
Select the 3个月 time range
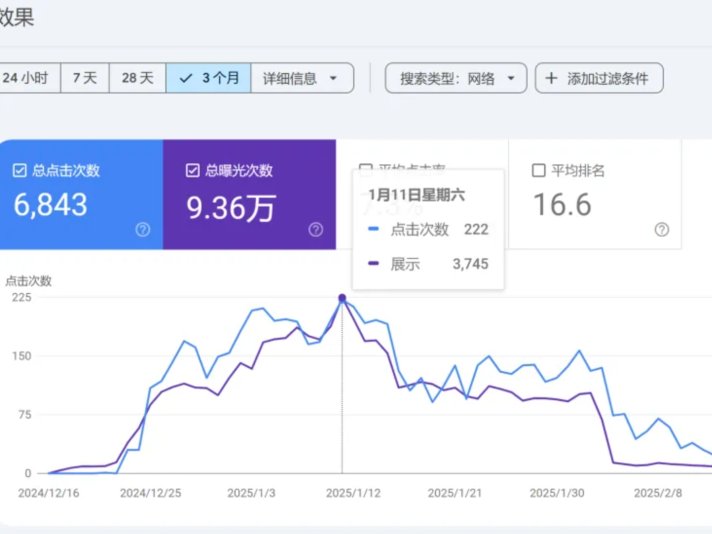coord(208,78)
